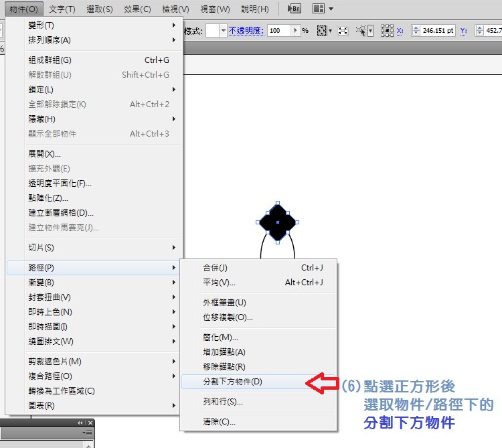
Task: Click the black diamond shape on canvas
Action: [277, 222]
